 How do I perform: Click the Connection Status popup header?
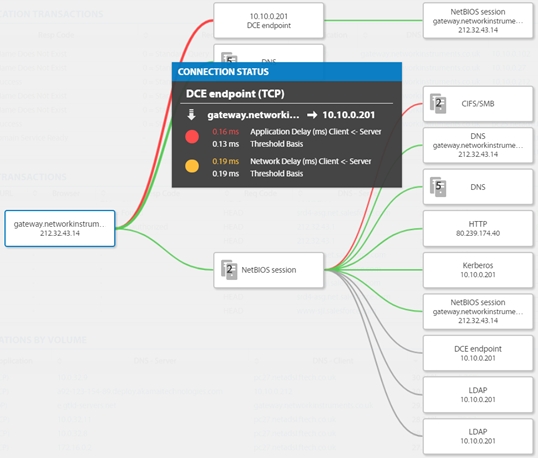[x=287, y=72]
